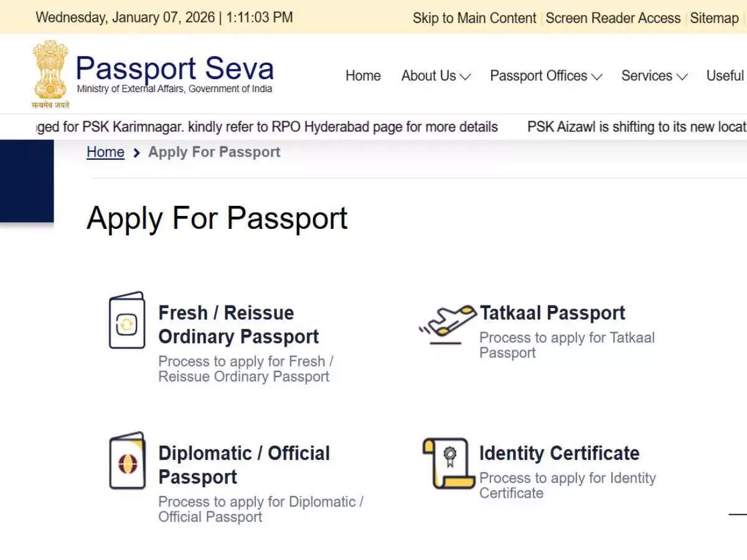747x560 pixels.
Task: Expand the Services dropdown chevron
Action: click(x=682, y=77)
